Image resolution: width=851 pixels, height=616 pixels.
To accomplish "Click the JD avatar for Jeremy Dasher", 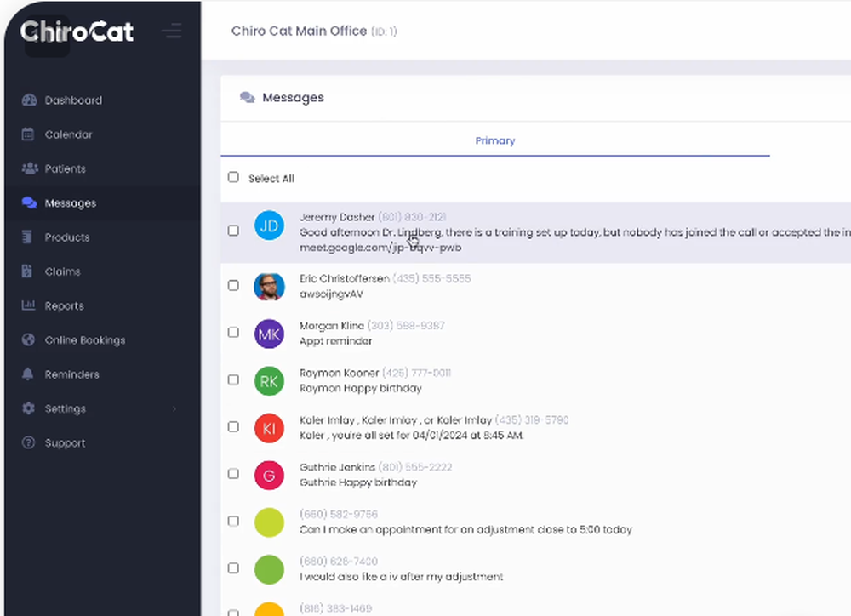I will click(x=269, y=225).
